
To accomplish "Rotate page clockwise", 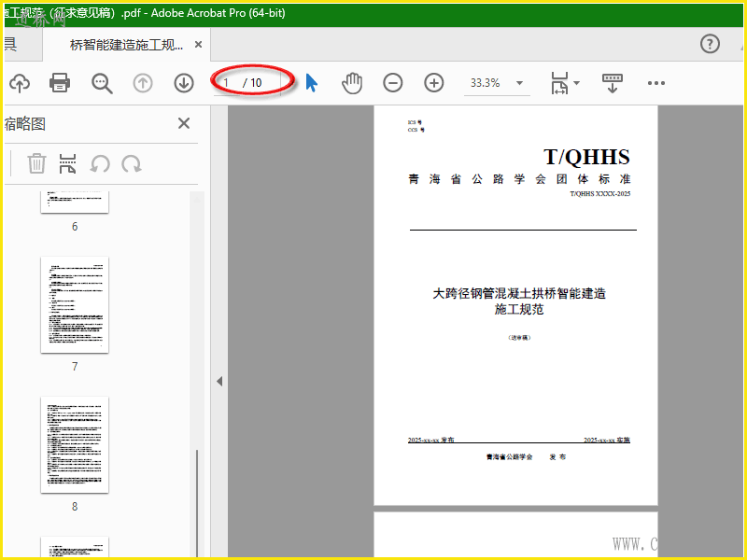I will pyautogui.click(x=131, y=164).
